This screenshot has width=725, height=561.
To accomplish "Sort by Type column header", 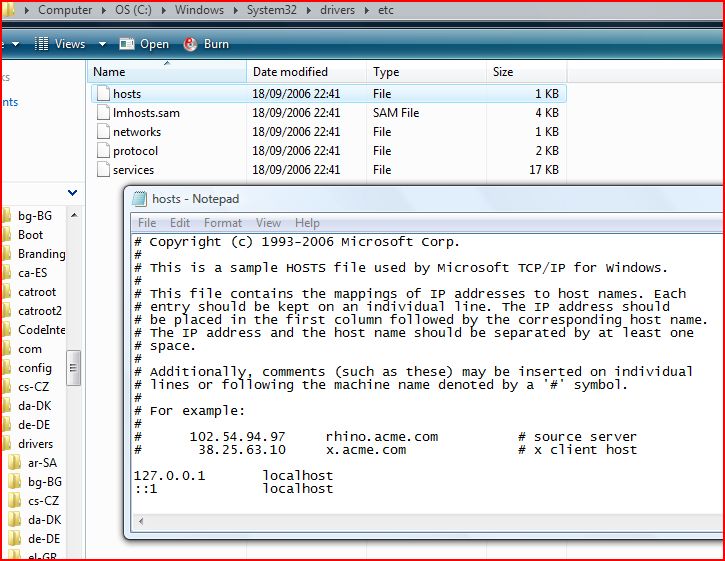I will tap(426, 72).
